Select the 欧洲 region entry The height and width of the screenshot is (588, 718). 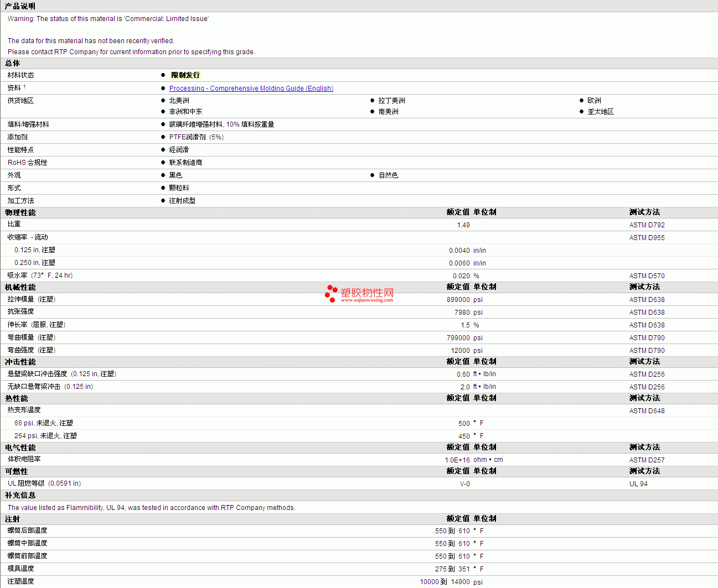[595, 101]
